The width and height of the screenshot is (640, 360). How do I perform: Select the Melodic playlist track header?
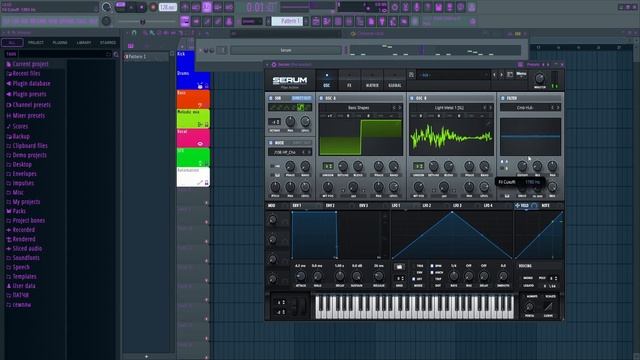coord(193,118)
